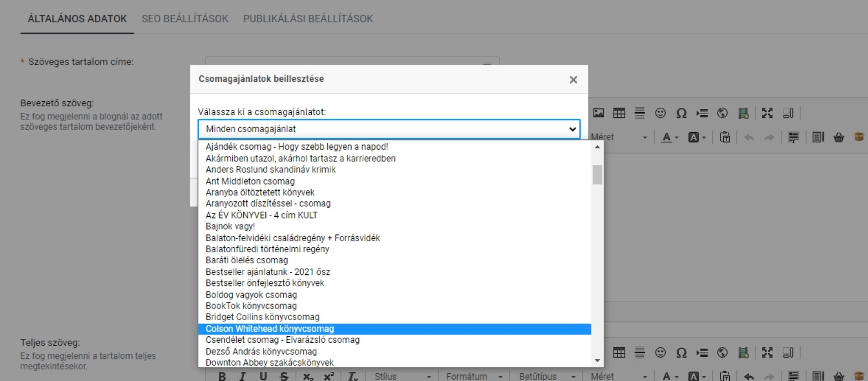Open the PUBLIKÁLÁSI BEÁLLÍTÁSOK tab
This screenshot has width=868, height=381.
(x=308, y=19)
